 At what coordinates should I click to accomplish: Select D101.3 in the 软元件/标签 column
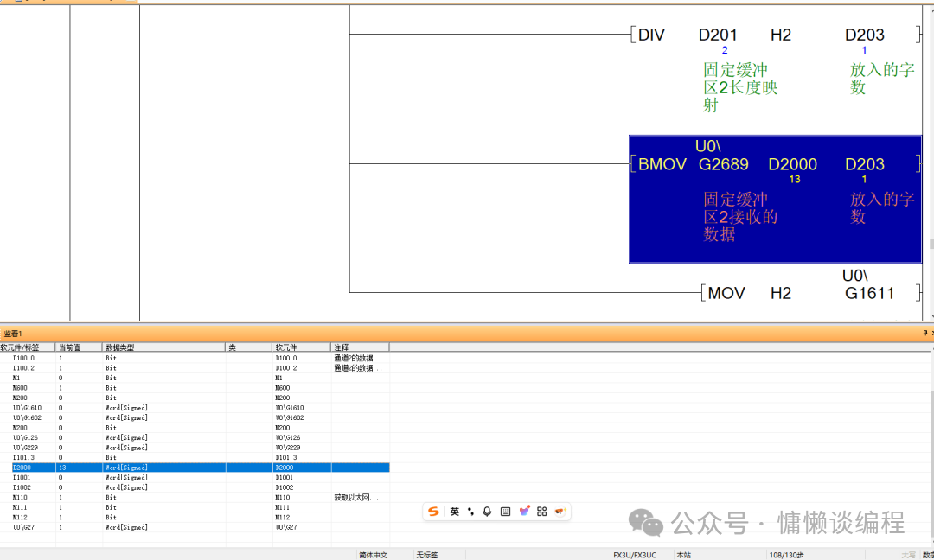click(x=24, y=458)
